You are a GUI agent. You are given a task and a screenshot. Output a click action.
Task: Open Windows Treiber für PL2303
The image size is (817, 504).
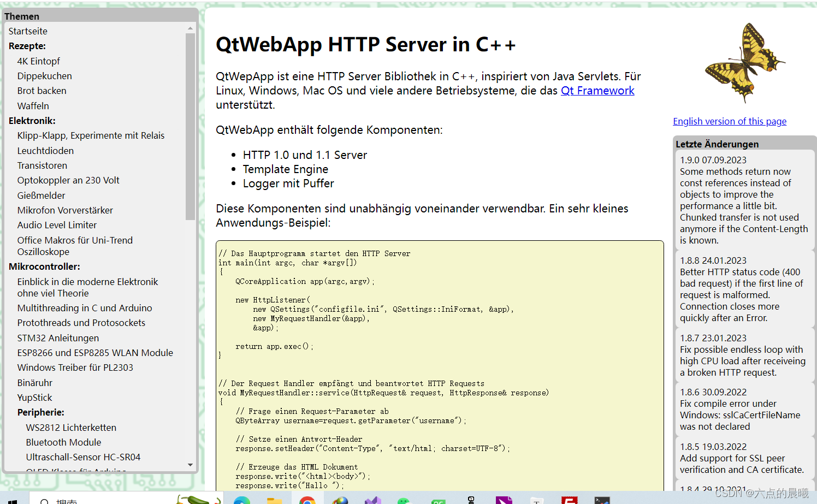(x=75, y=367)
